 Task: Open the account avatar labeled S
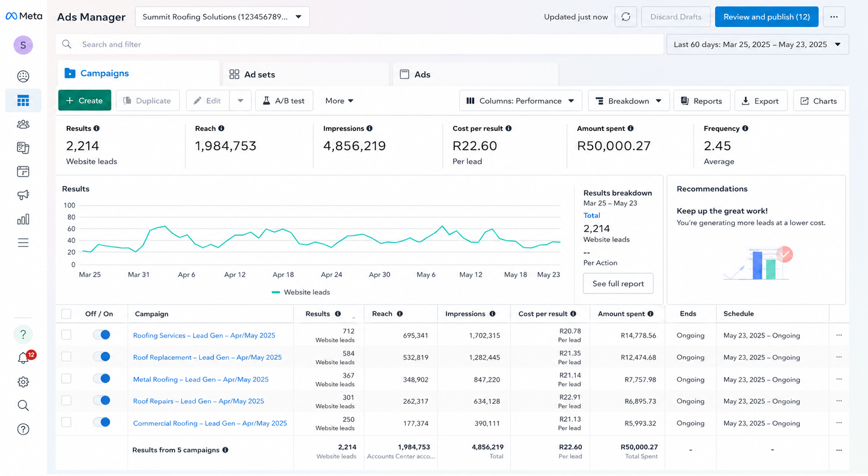23,45
